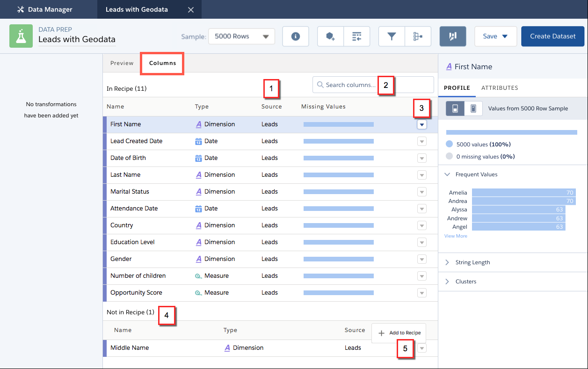Select the Columns tab
This screenshot has height=369, width=588.
point(162,63)
